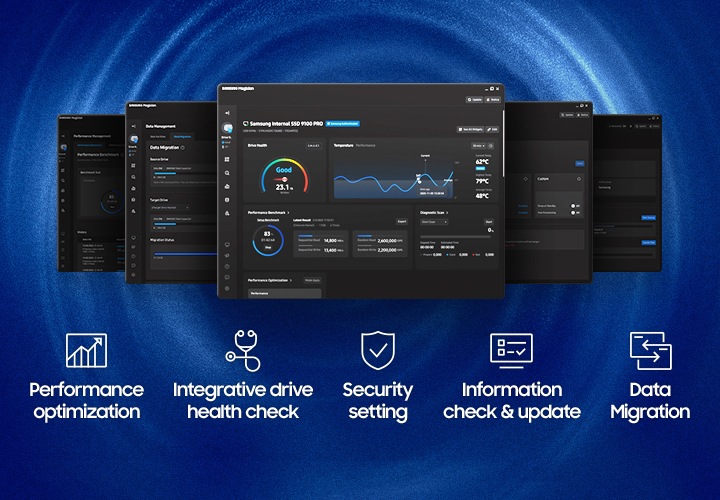Switch to the Performance chart tab
This screenshot has height=500, width=720.
click(x=366, y=146)
